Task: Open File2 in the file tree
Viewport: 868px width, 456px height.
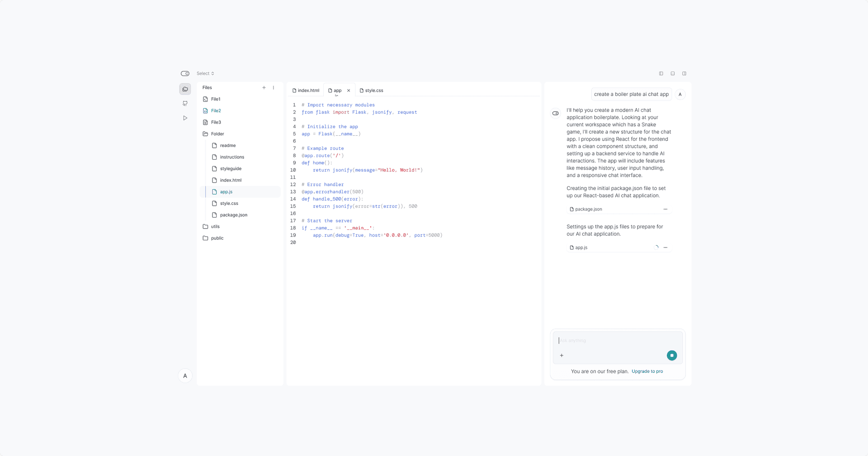Action: click(240, 111)
